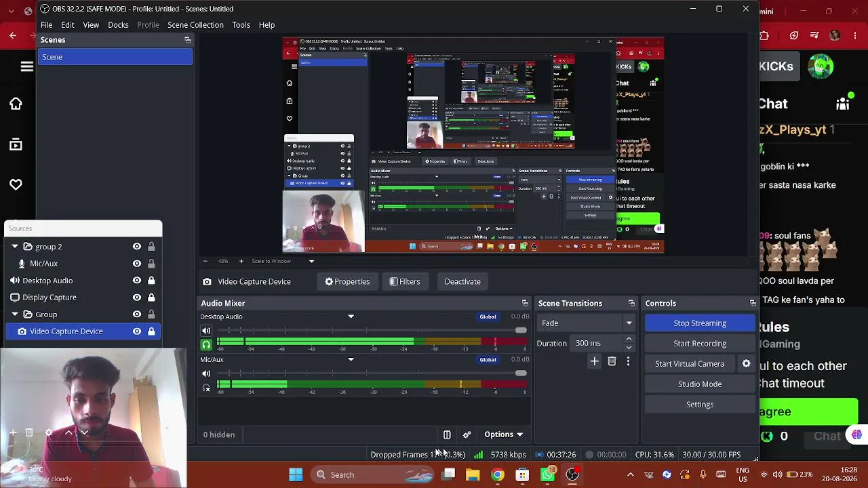
Task: Open the hamburger menu in the browser page
Action: coord(27,66)
